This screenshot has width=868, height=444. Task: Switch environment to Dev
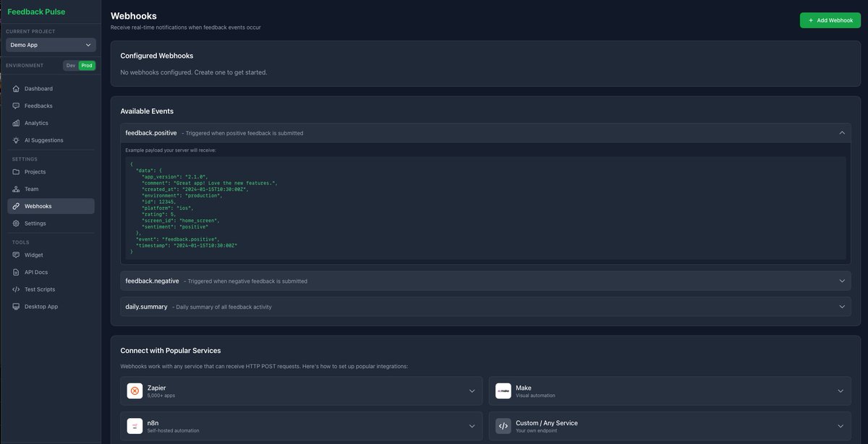[x=70, y=66]
